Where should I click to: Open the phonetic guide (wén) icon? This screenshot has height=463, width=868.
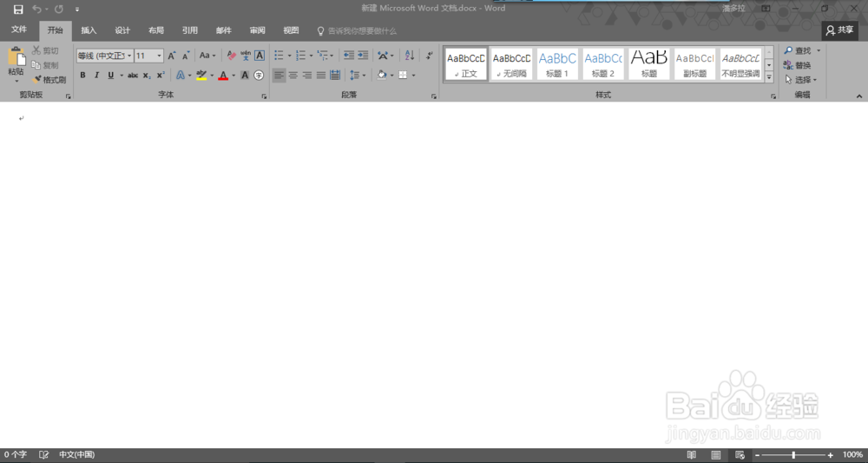(x=246, y=56)
